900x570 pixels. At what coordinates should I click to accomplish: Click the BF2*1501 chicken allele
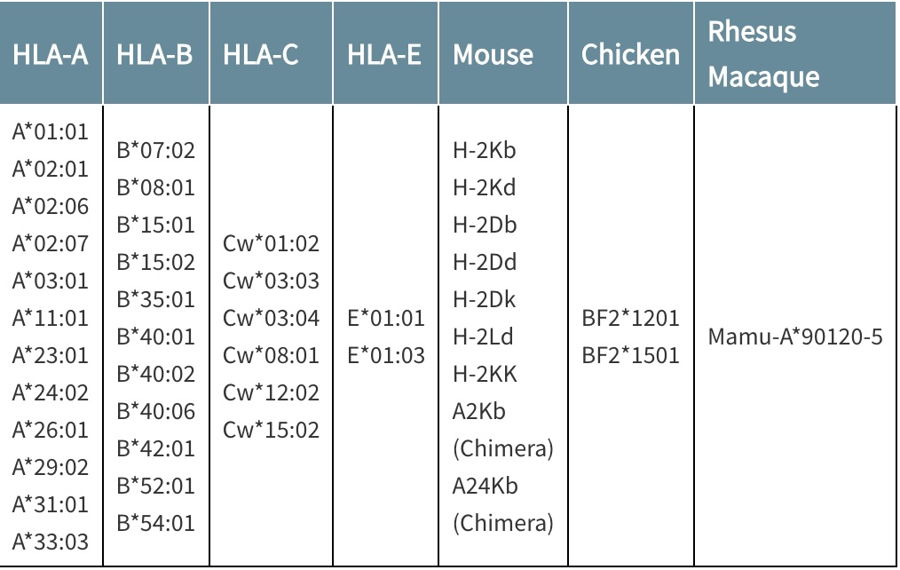pos(630,355)
